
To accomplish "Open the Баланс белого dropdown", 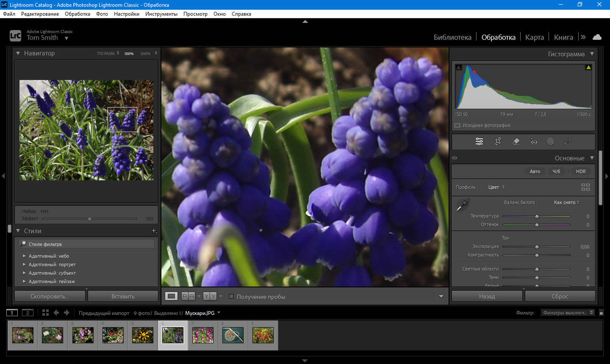I will [x=566, y=202].
